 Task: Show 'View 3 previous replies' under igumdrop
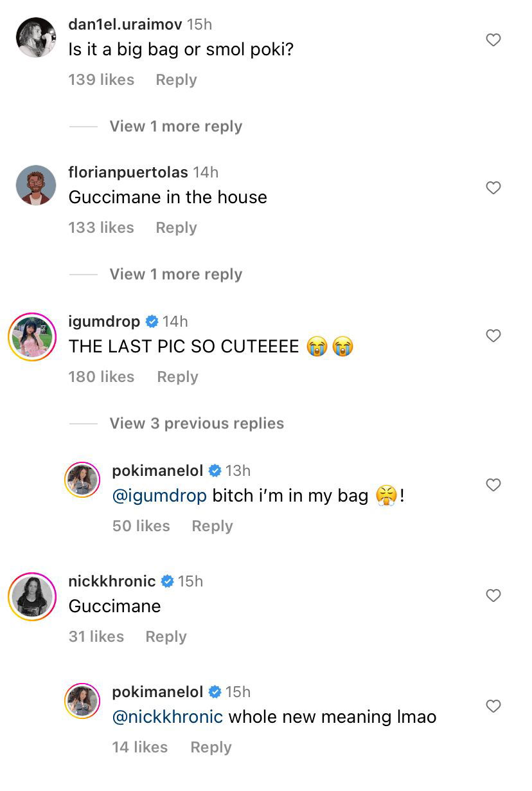click(196, 423)
